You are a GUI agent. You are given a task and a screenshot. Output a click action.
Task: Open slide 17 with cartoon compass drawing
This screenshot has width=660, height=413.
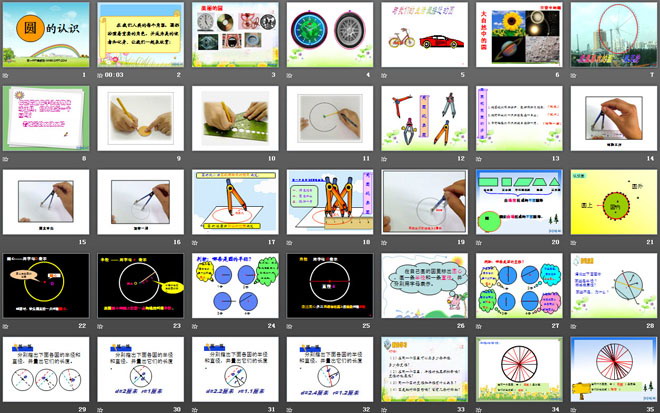[235, 202]
